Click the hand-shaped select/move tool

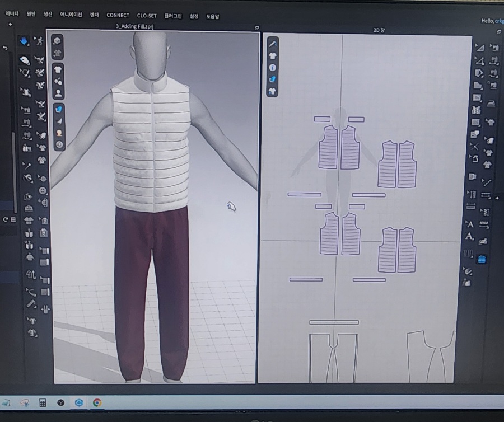25,60
